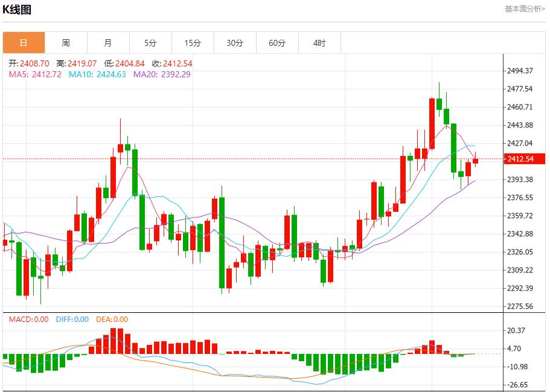Open the 月 monthly chart tab
Screen dimensions: 550x392
108,43
